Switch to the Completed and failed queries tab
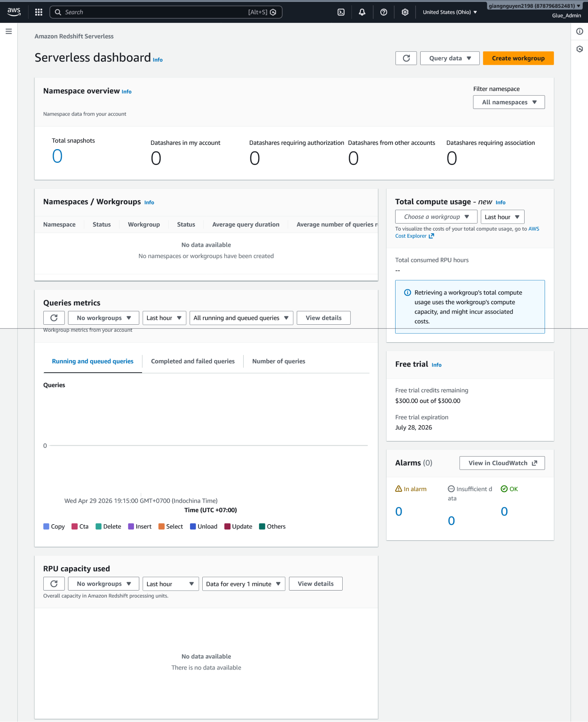This screenshot has width=588, height=722. pos(193,361)
